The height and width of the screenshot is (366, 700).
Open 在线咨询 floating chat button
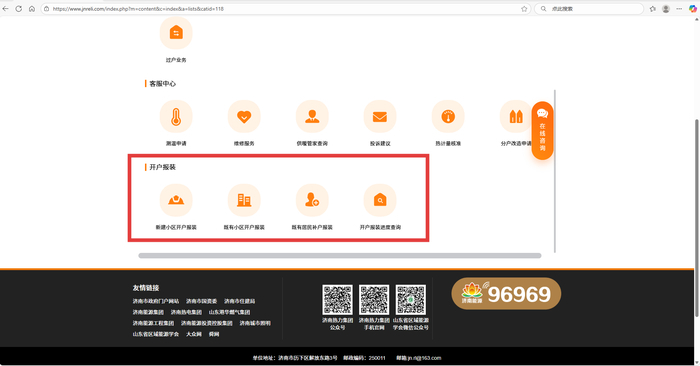click(542, 131)
